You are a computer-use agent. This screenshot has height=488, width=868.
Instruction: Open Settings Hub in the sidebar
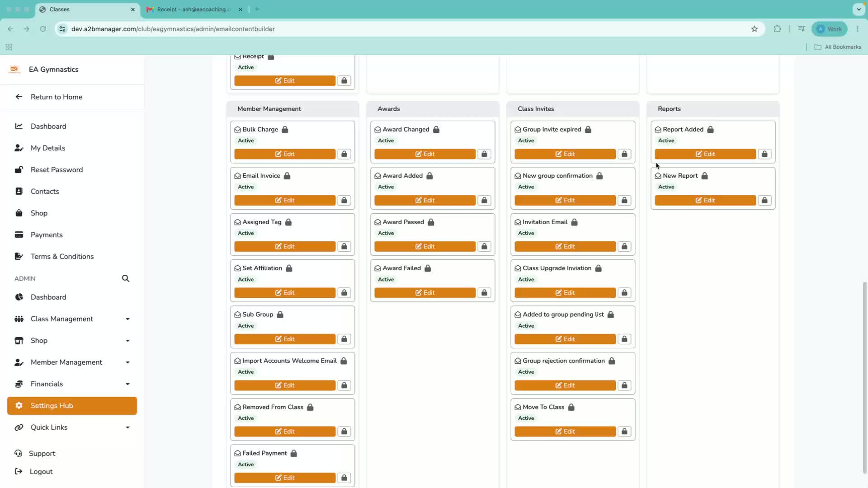(72, 406)
